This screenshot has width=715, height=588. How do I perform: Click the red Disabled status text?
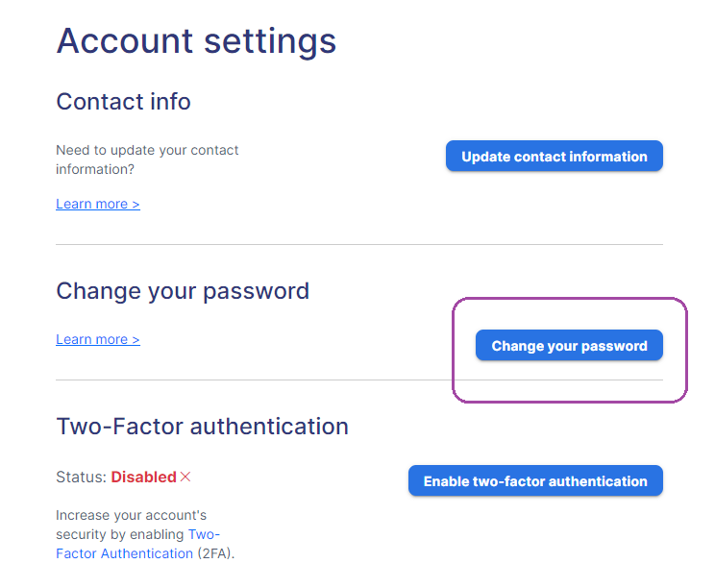[x=143, y=477]
